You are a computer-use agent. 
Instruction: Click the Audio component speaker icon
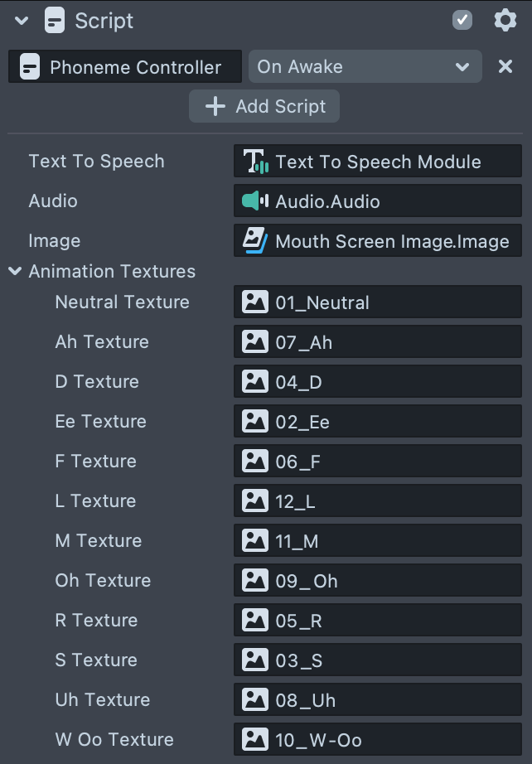pyautogui.click(x=255, y=201)
